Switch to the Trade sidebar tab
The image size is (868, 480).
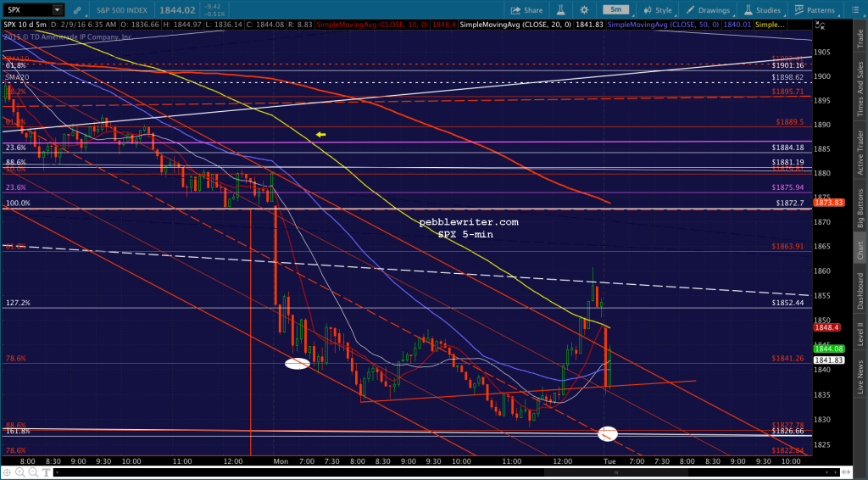[860, 37]
